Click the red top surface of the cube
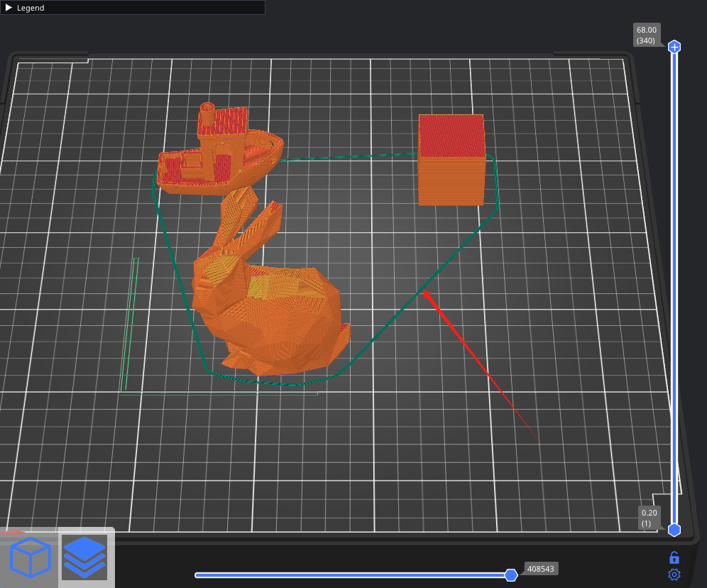The image size is (707, 588). pos(451,135)
